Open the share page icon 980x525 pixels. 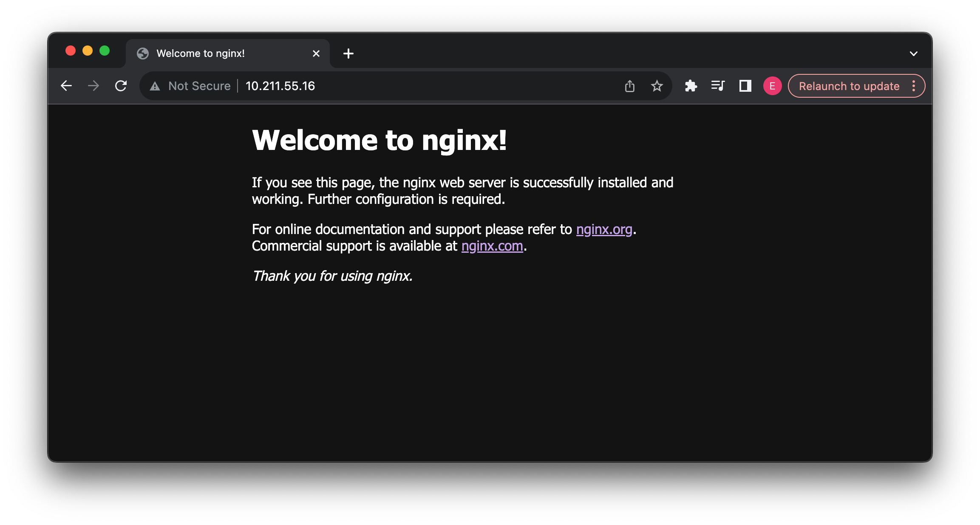pyautogui.click(x=630, y=86)
